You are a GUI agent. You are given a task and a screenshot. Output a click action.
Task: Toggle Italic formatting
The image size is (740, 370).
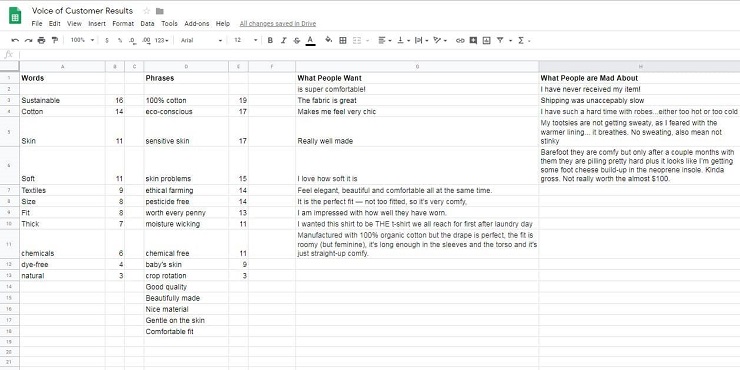(283, 41)
